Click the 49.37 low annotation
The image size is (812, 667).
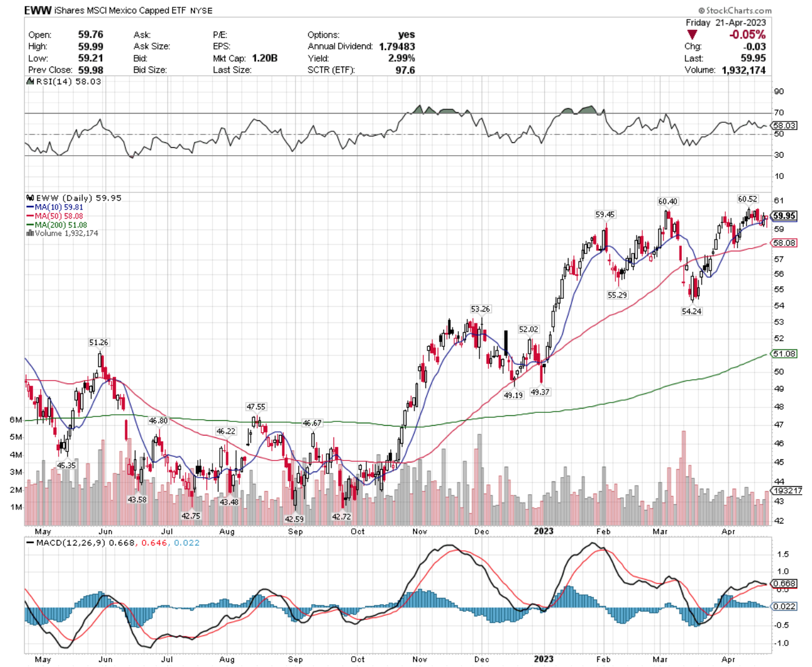(540, 392)
